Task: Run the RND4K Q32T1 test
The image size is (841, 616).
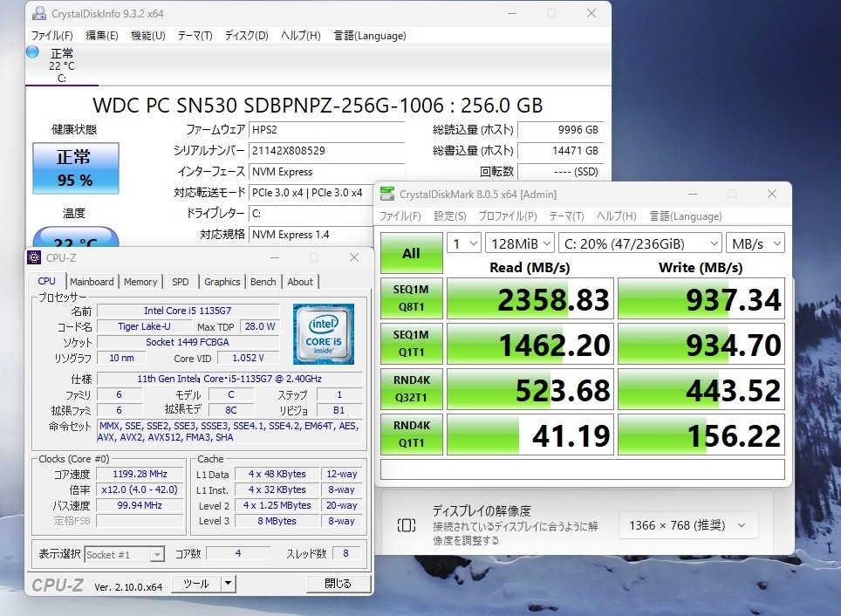Action: click(412, 389)
